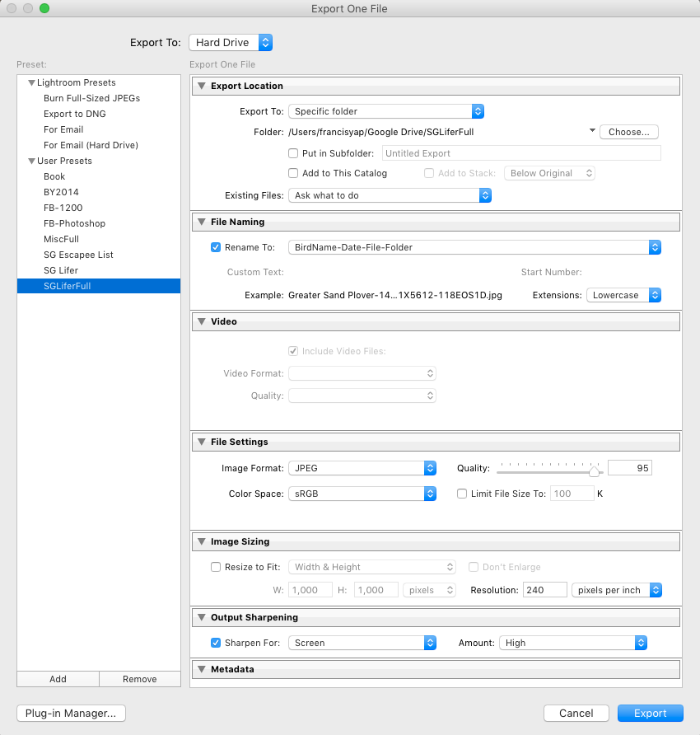Viewport: 700px width, 735px height.
Task: Collapse the File Settings section triangle
Action: [200, 442]
